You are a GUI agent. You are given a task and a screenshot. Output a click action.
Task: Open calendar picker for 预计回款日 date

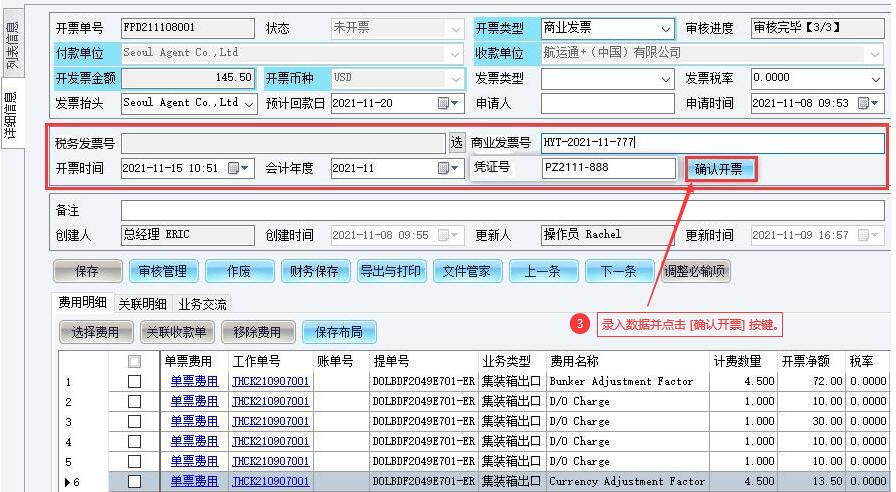point(449,103)
